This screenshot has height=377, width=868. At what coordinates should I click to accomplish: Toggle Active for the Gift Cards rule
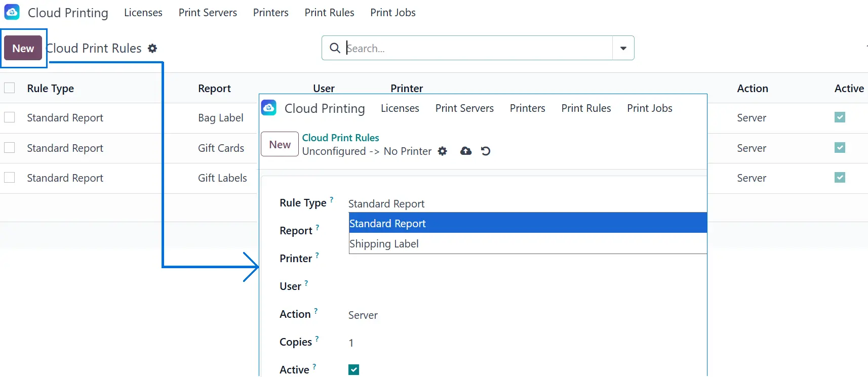840,148
